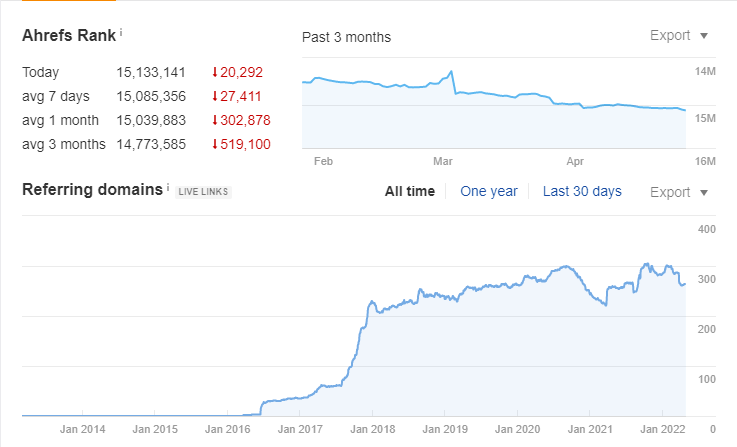The width and height of the screenshot is (737, 447).
Task: Open Export dropdown for Referring domains chart
Action: pos(679,192)
